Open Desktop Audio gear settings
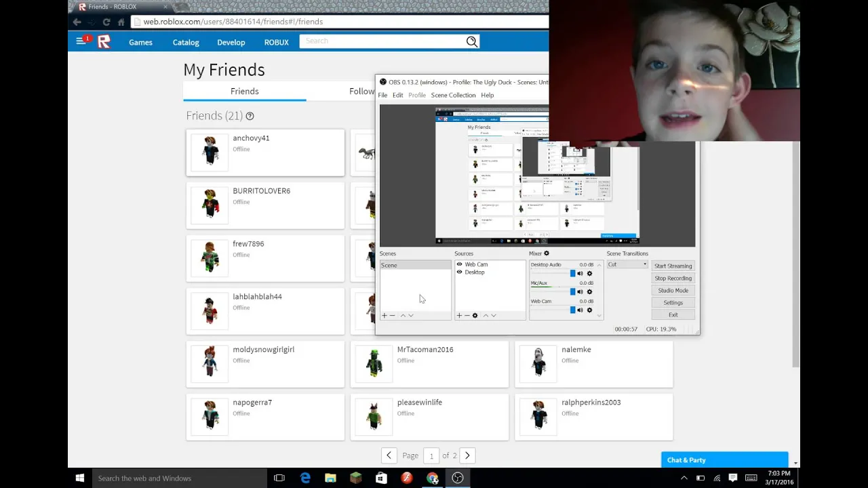Screen dimensions: 868x488 tap(589, 274)
